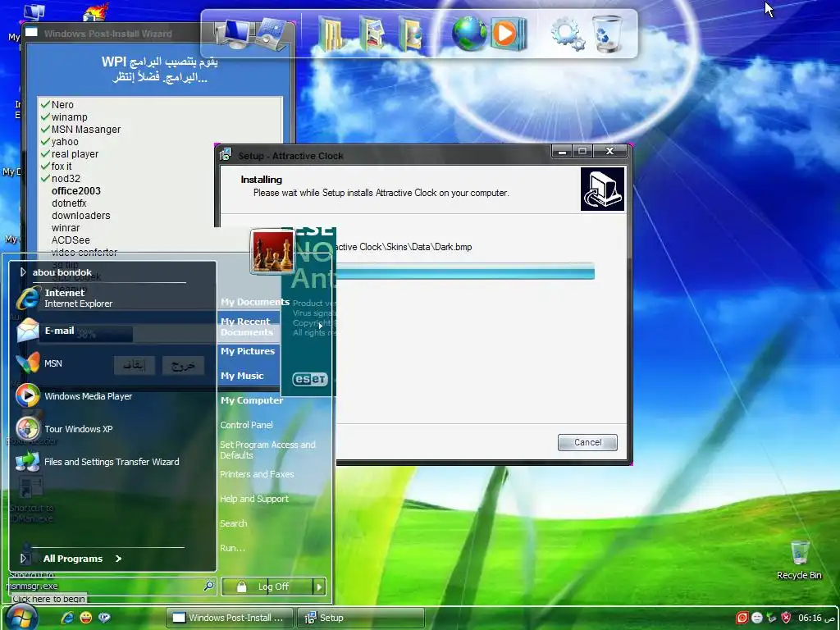This screenshot has height=630, width=840.
Task: Select dotnetfx in the WPI install list
Action: point(69,203)
